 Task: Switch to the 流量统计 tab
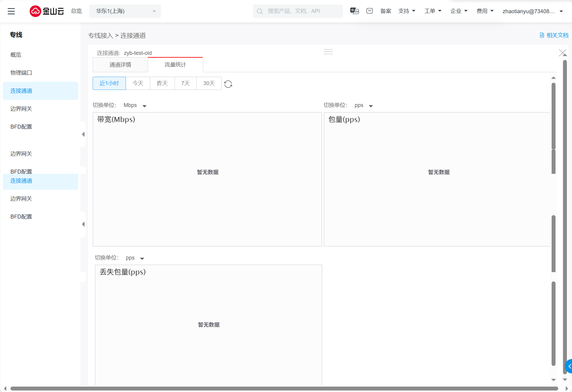pyautogui.click(x=175, y=65)
